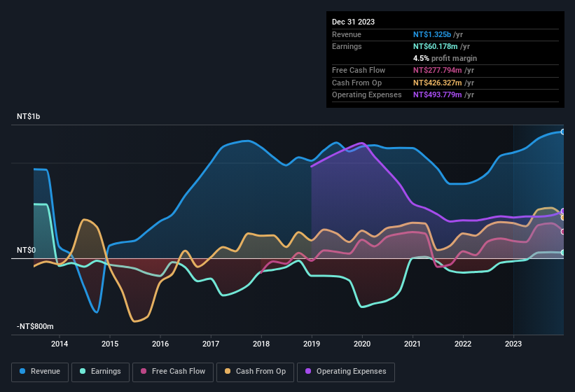
Task: Toggle the Cash From Op legend button
Action: (255, 372)
